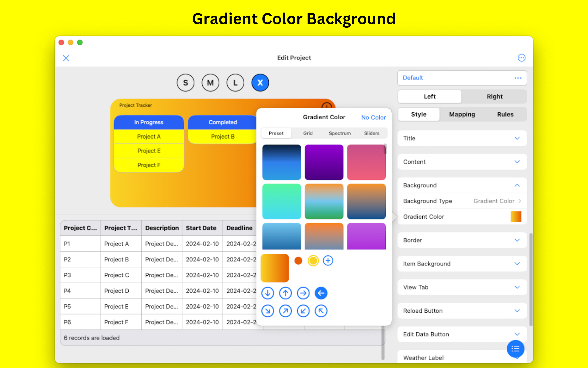Click the Deadline column header
Screen dimensions: 588x368
[240, 228]
